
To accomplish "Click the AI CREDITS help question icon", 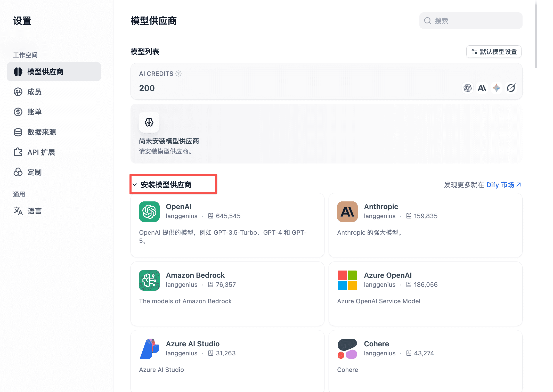I will (x=178, y=73).
